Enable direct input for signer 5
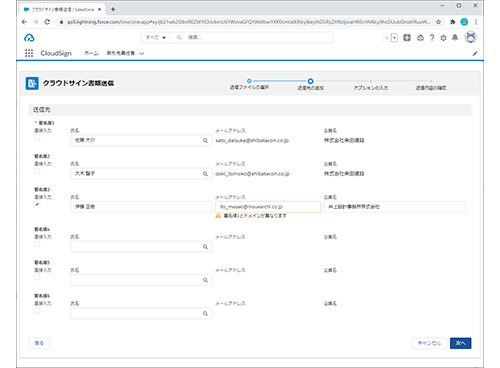This screenshot has width=500, height=368. [37, 277]
